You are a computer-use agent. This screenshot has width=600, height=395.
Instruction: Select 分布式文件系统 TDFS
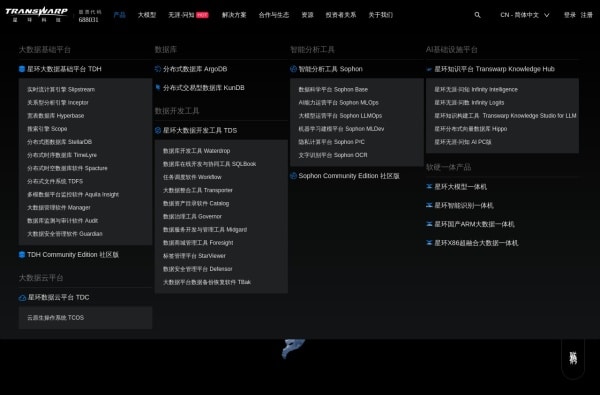coord(55,181)
